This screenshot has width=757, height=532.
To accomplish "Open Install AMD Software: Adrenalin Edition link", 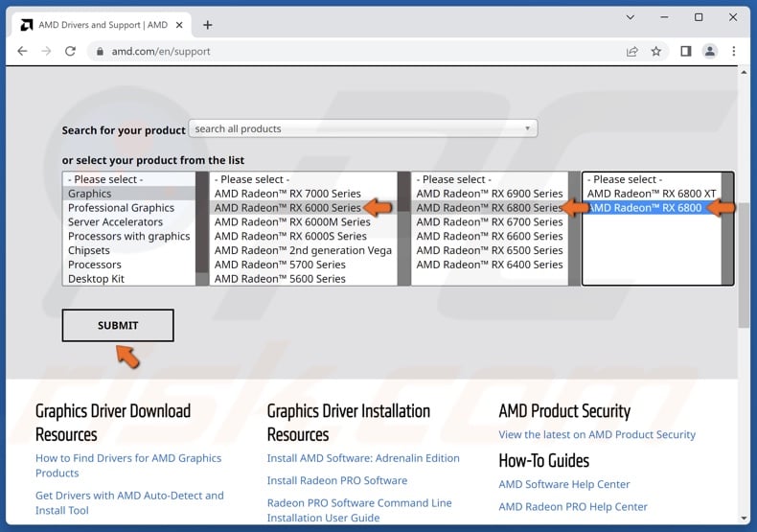I will [x=363, y=458].
